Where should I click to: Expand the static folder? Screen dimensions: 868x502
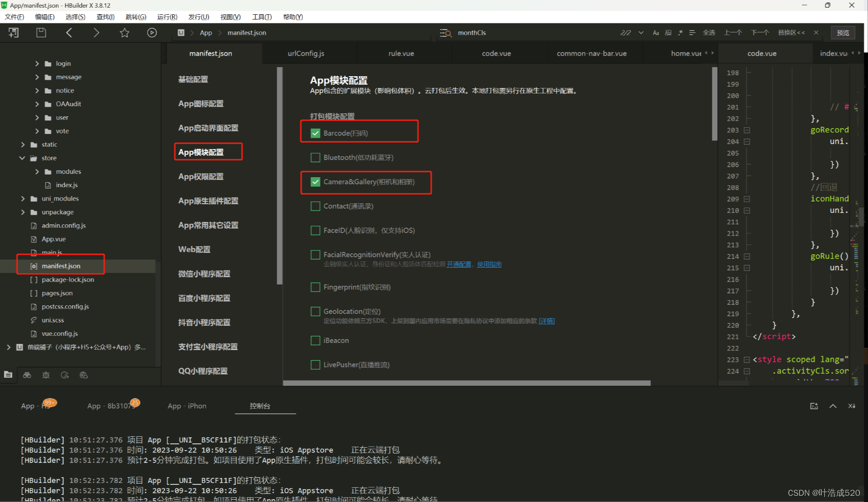(23, 144)
